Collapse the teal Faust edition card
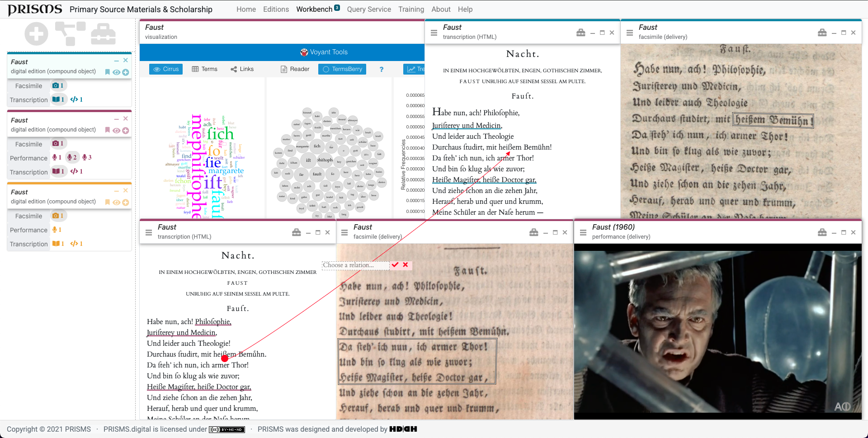 116,61
